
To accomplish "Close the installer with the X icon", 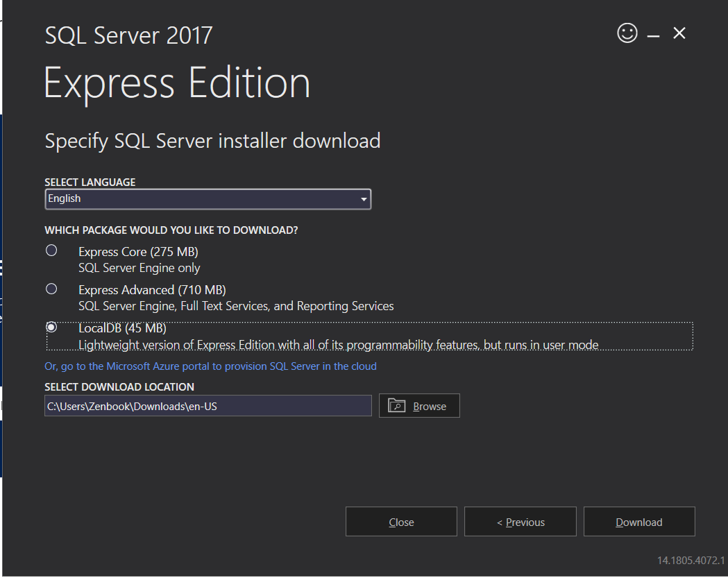I will 679,33.
